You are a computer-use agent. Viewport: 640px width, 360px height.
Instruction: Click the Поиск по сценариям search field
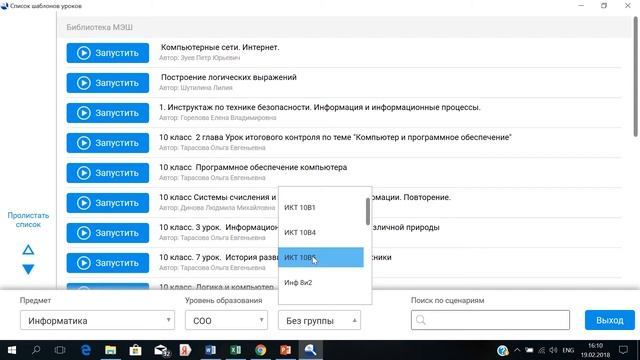click(490, 320)
